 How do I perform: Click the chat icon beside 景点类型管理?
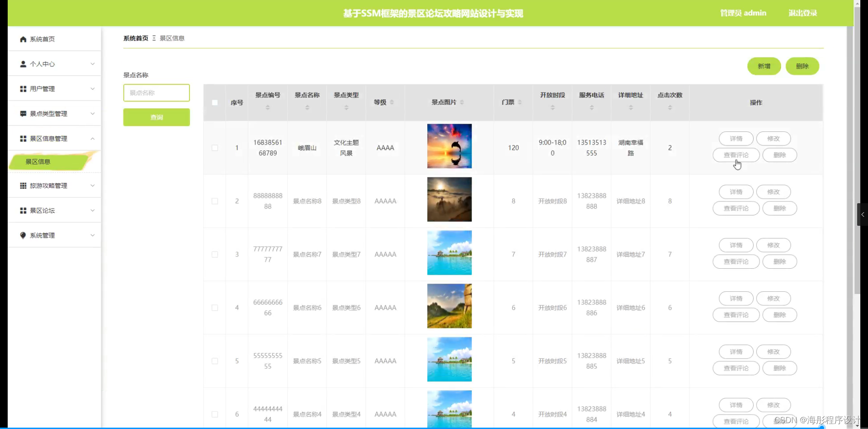pos(23,114)
